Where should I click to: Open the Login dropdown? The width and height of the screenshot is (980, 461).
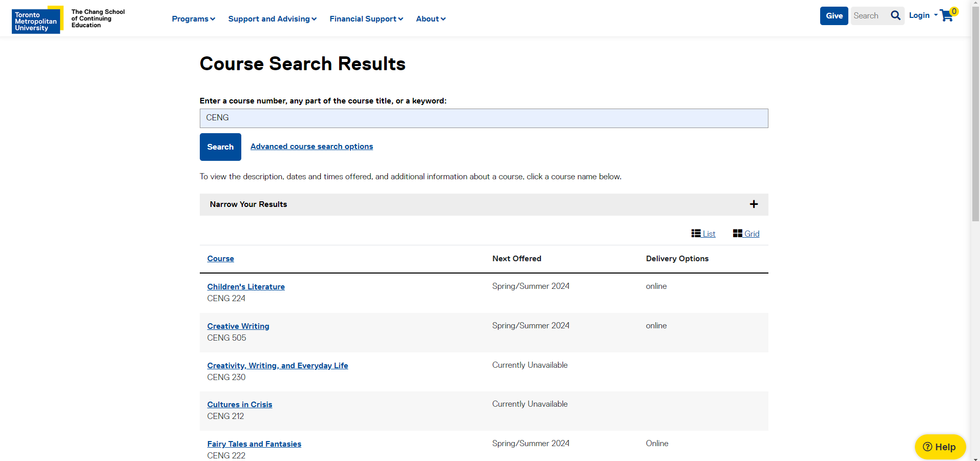pos(923,15)
